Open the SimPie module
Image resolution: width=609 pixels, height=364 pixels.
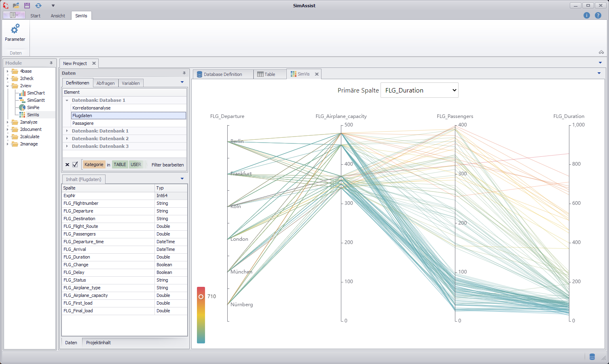point(33,107)
